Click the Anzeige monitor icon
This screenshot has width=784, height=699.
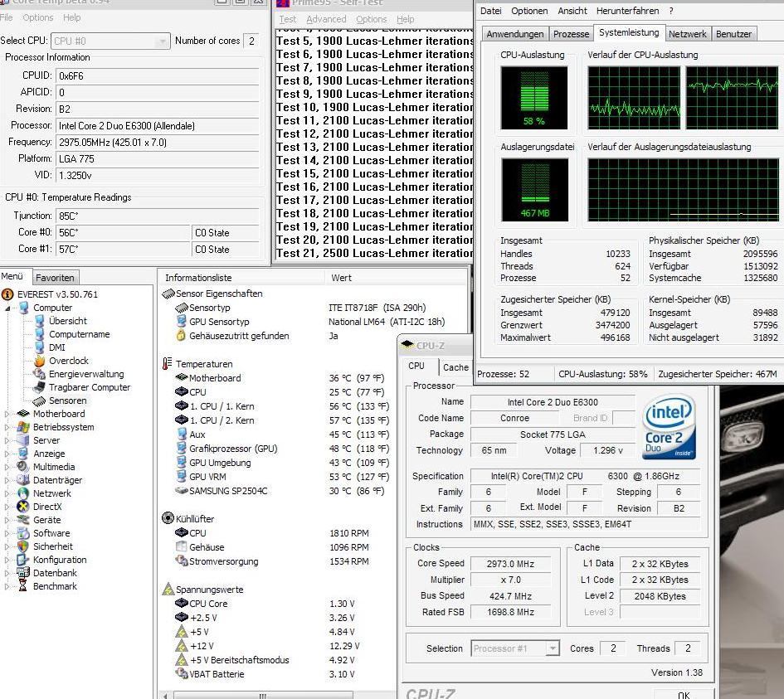coord(23,454)
